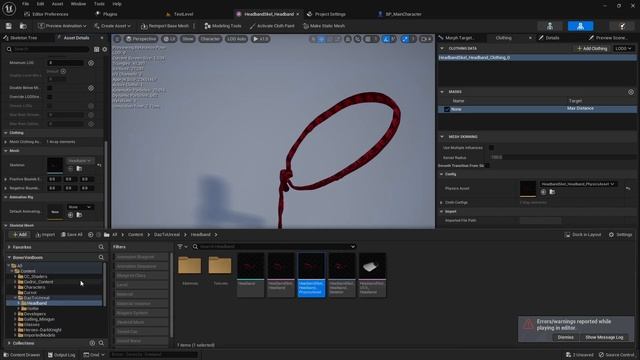Close the Asset Details panel tab
This screenshot has width=640, height=360.
pyautogui.click(x=102, y=38)
